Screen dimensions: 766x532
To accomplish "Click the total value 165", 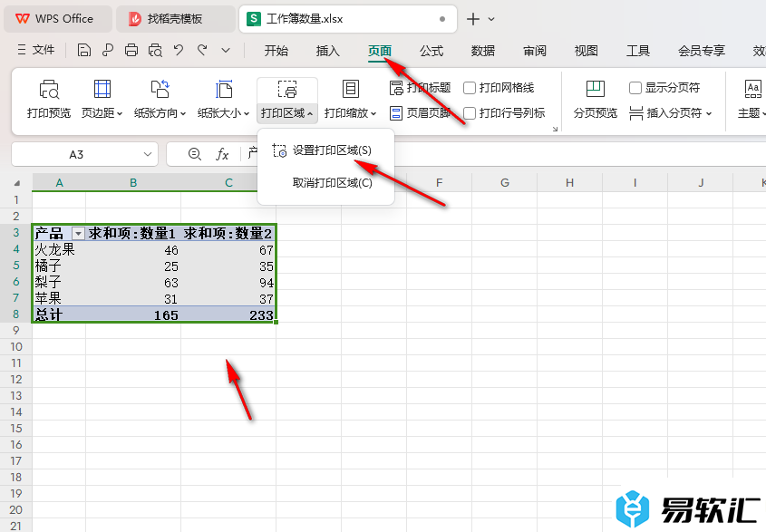I will 133,314.
